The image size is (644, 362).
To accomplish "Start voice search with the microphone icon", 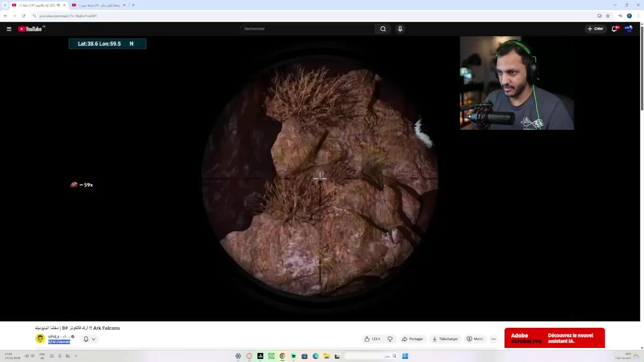I will pos(400,29).
